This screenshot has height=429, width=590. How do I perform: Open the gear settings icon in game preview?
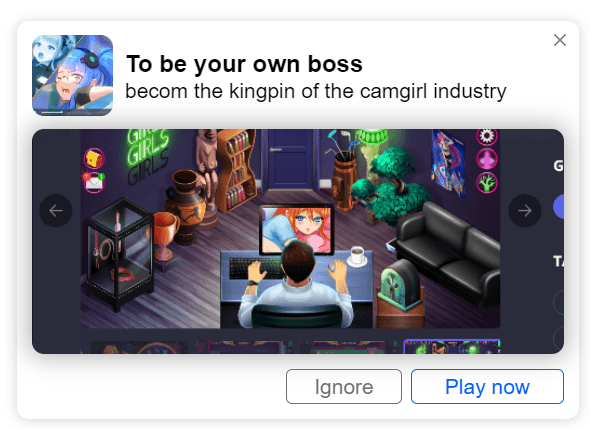[x=487, y=136]
